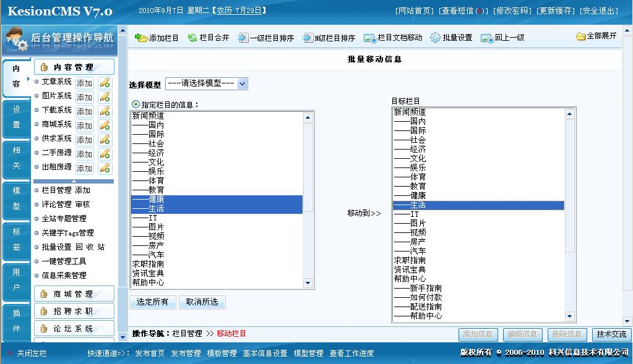Select the 指定栏目的信息 radio button

136,104
